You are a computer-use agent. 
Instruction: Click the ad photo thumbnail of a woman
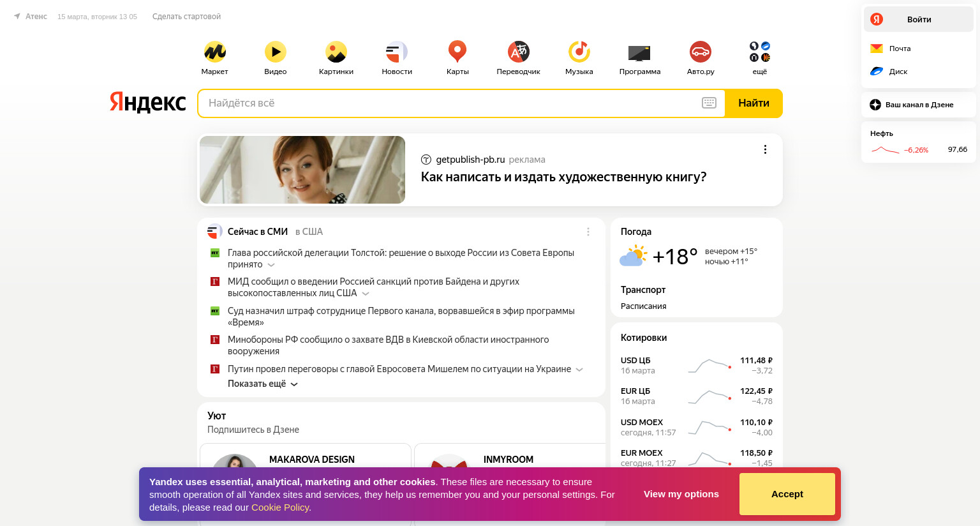coord(302,170)
